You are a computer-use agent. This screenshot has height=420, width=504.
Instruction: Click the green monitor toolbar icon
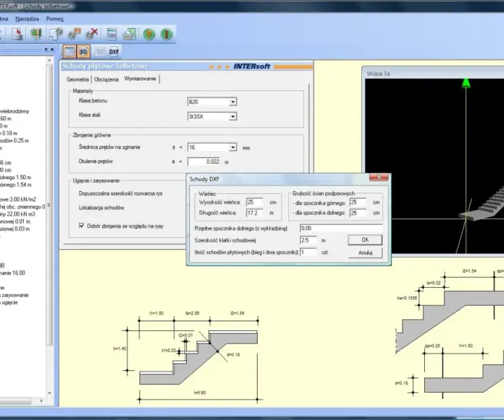coord(36,34)
